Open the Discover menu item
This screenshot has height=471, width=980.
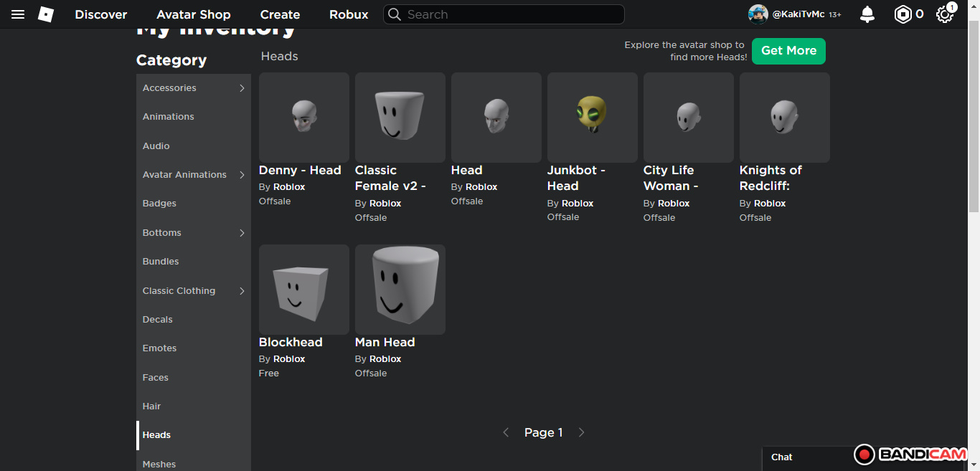click(101, 14)
